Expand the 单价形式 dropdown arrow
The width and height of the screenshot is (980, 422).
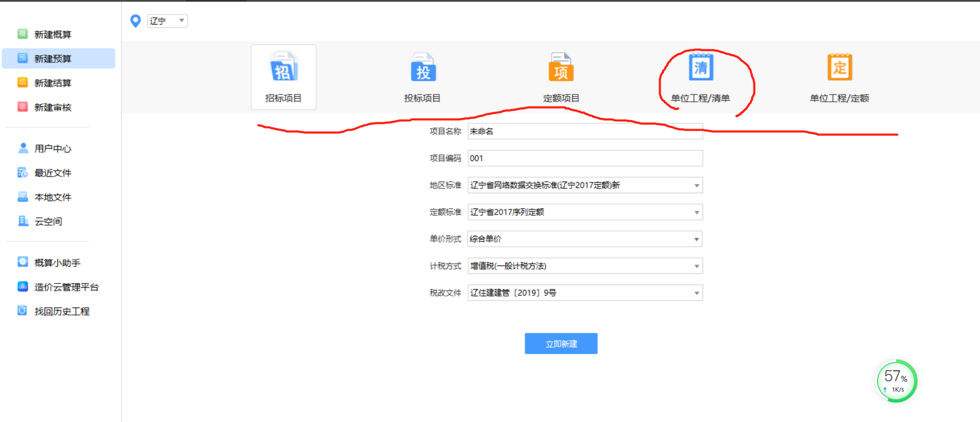pos(697,239)
